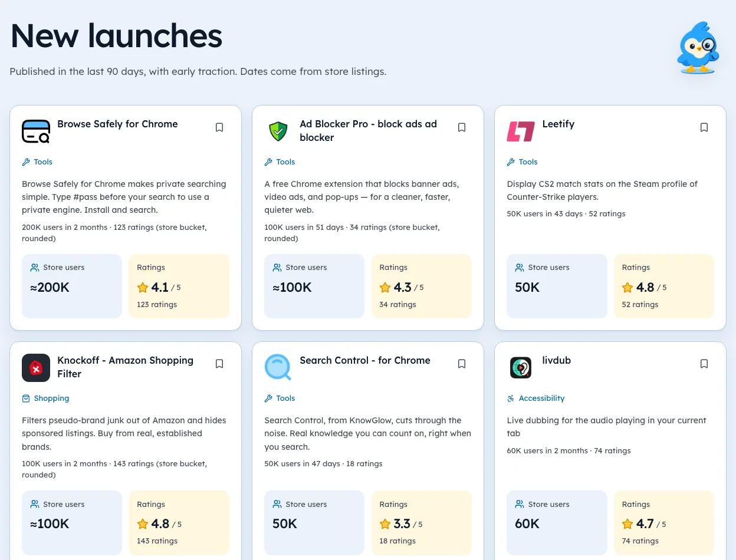The image size is (736, 560).
Task: Click wrench icon on Search Control card
Action: tap(268, 398)
